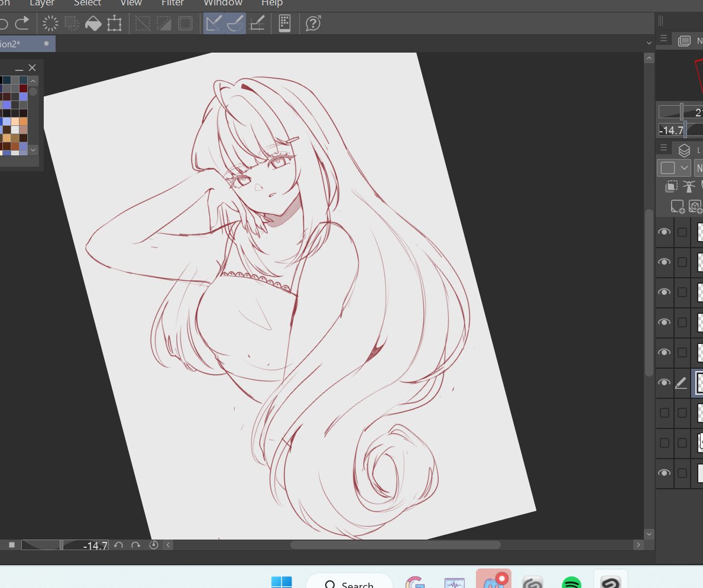
Task: Open the layer blending mode dropdown
Action: point(673,168)
